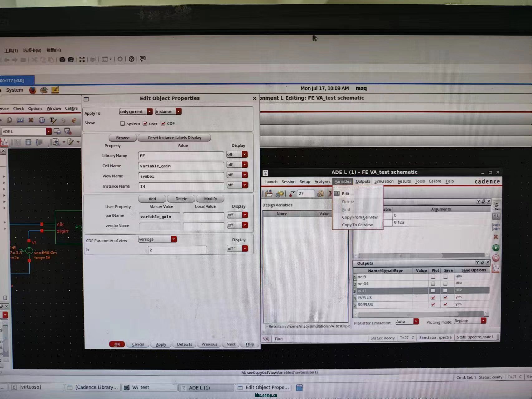Viewport: 532px width, 399px height.
Task: Click the copy icon in Virtuoso schematic toolbar
Action: coord(9,120)
